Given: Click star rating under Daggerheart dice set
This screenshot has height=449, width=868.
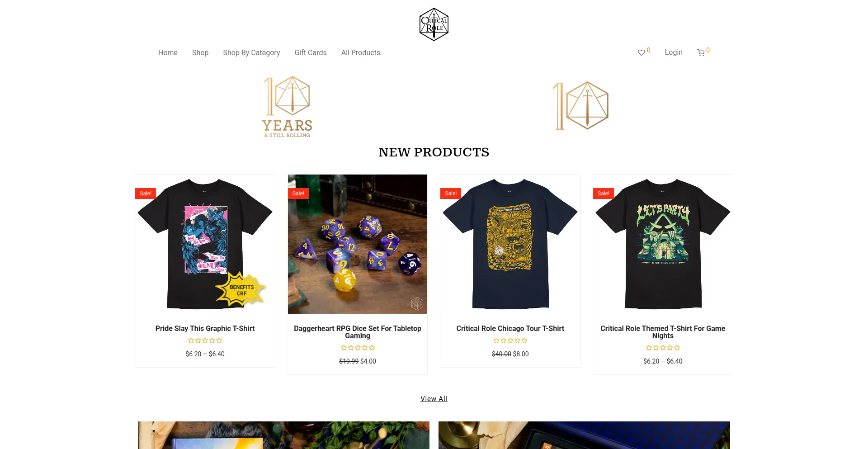Looking at the screenshot, I should pyautogui.click(x=358, y=348).
